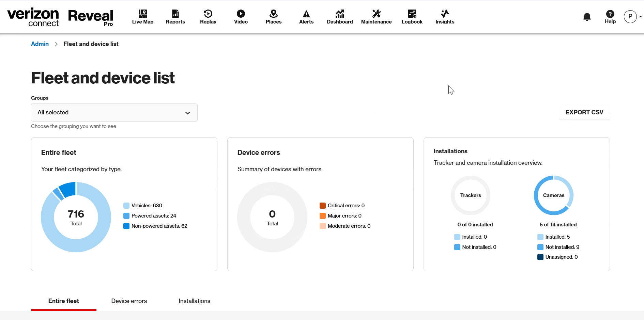Click 'Not installed: 0' trackers text
Image resolution: width=644 pixels, height=320 pixels.
(x=479, y=247)
